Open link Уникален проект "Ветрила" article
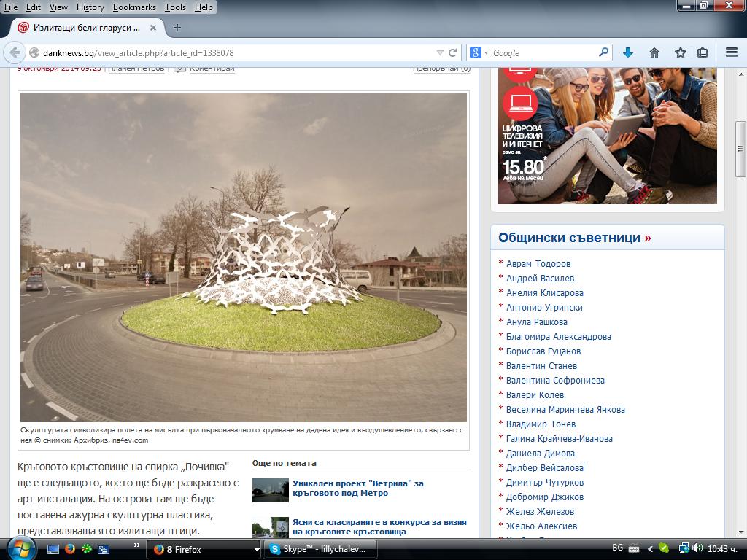The width and height of the screenshot is (747, 560). point(357,488)
